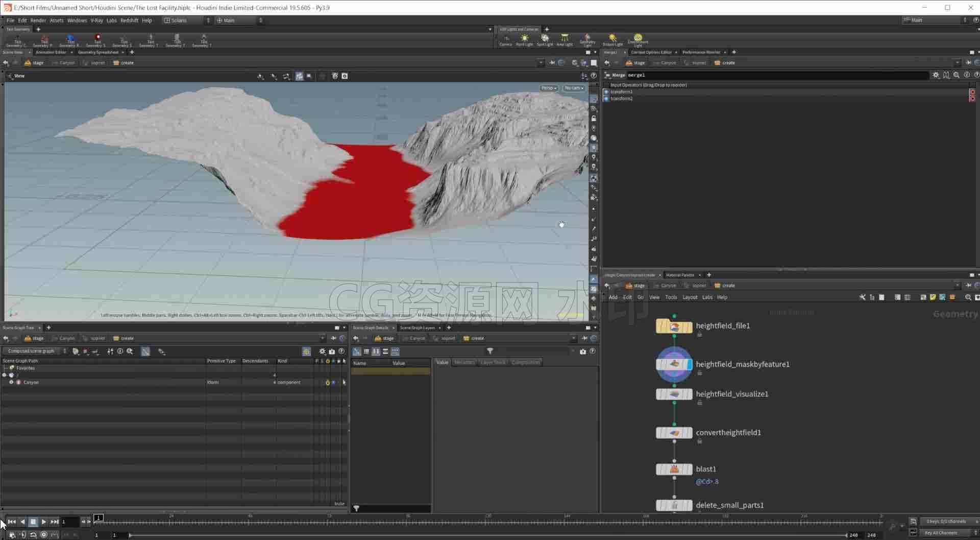The height and width of the screenshot is (540, 980).
Task: Open the network editor Layout menu
Action: coord(690,297)
